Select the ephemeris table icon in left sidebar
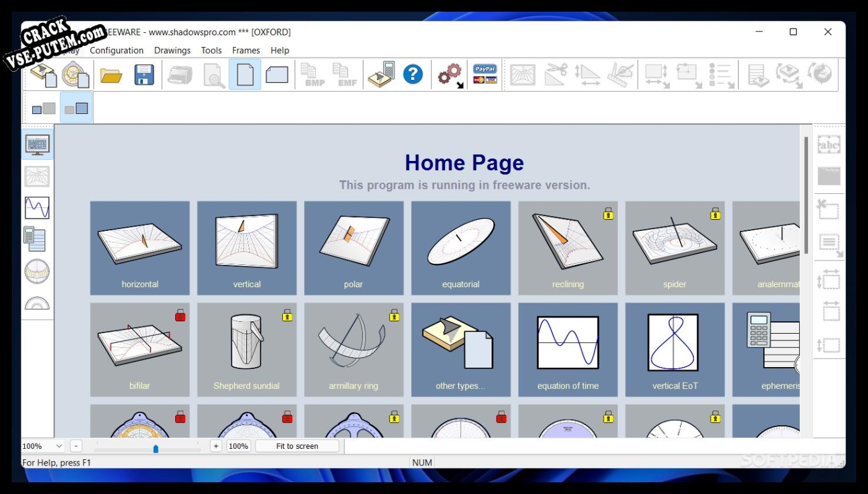The image size is (868, 494). point(37,240)
